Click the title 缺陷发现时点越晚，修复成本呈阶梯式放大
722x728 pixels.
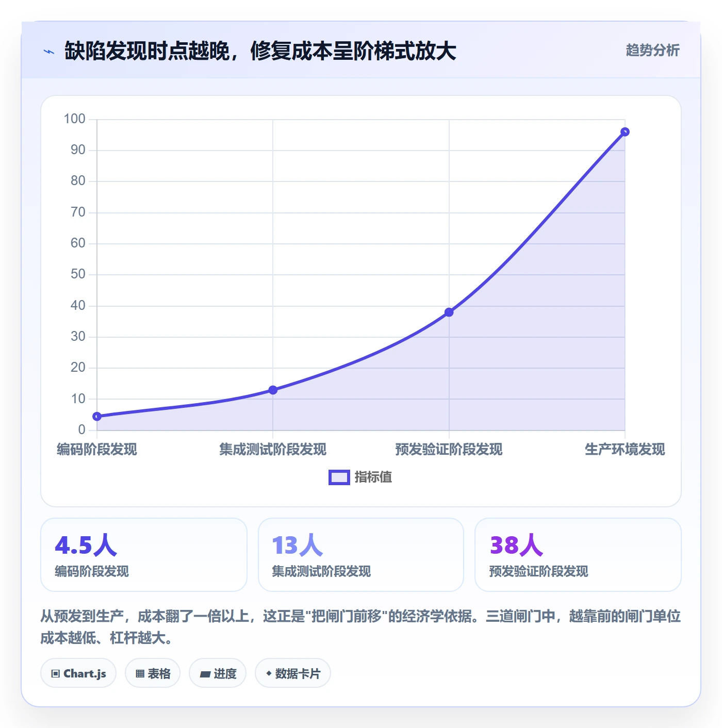click(x=260, y=52)
